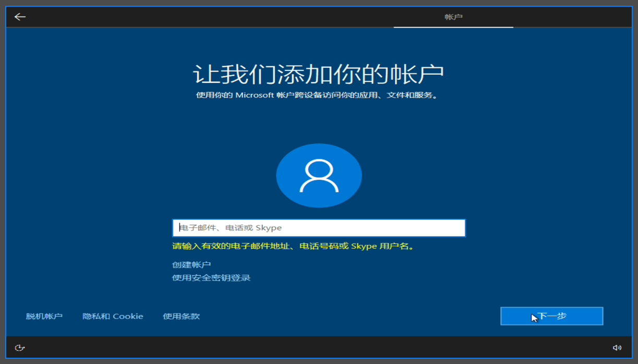This screenshot has height=364, width=638.
Task: Open the Ease of Access icon
Action: pos(20,348)
